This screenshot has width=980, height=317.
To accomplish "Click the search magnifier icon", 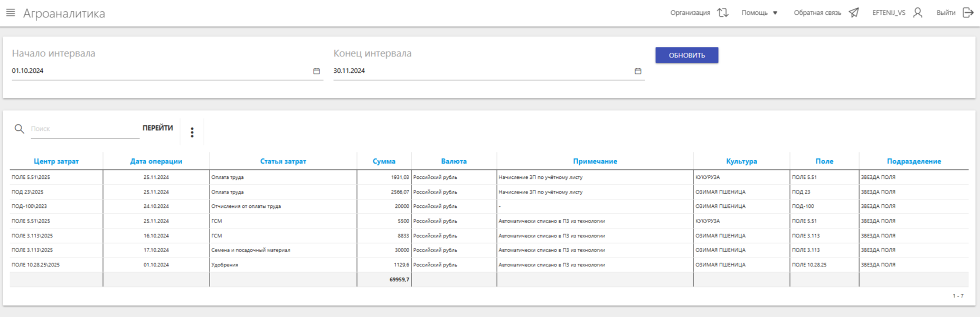I will (20, 129).
